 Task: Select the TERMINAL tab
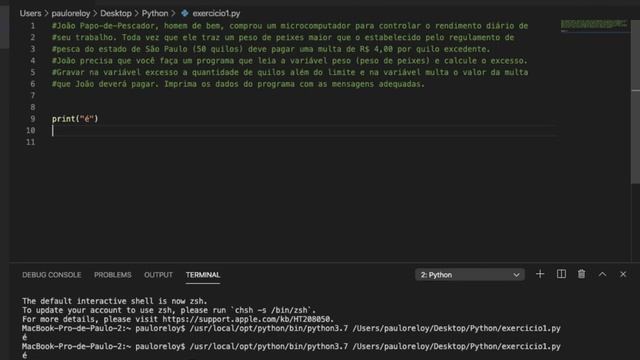click(203, 275)
